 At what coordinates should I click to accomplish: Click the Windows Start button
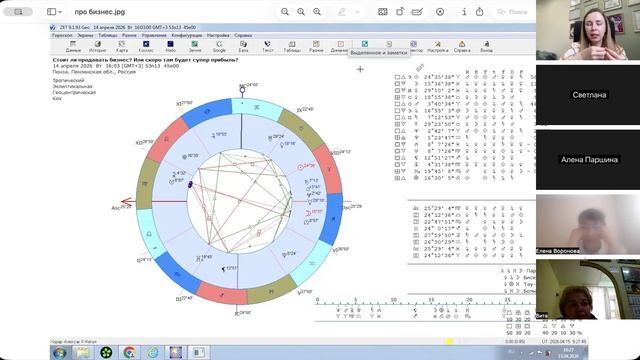(60, 352)
